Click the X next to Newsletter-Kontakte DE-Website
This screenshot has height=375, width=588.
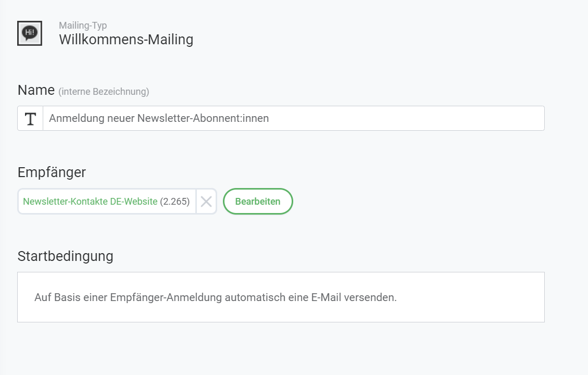[205, 201]
